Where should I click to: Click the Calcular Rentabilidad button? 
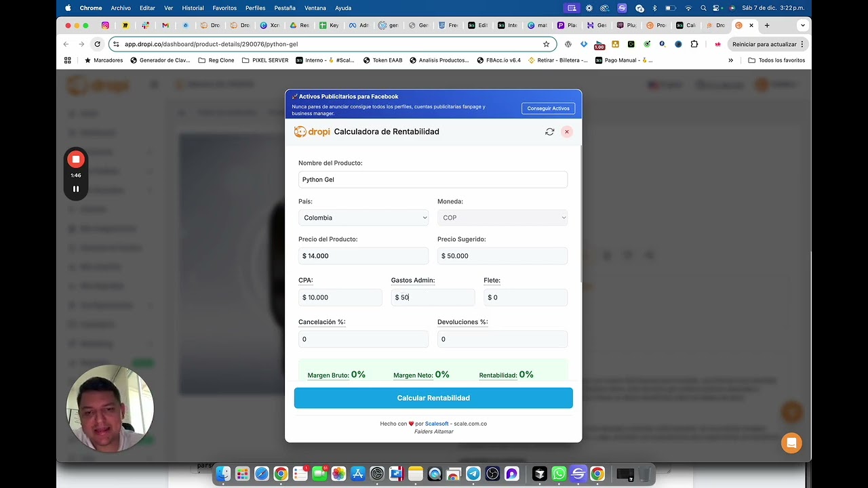[433, 398]
